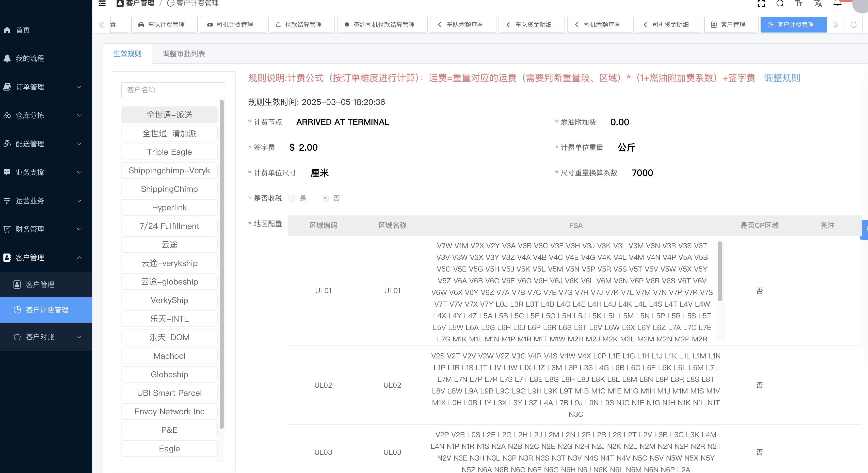This screenshot has height=473, width=868.
Task: Click the refresh icon beside tab bar
Action: click(x=853, y=25)
